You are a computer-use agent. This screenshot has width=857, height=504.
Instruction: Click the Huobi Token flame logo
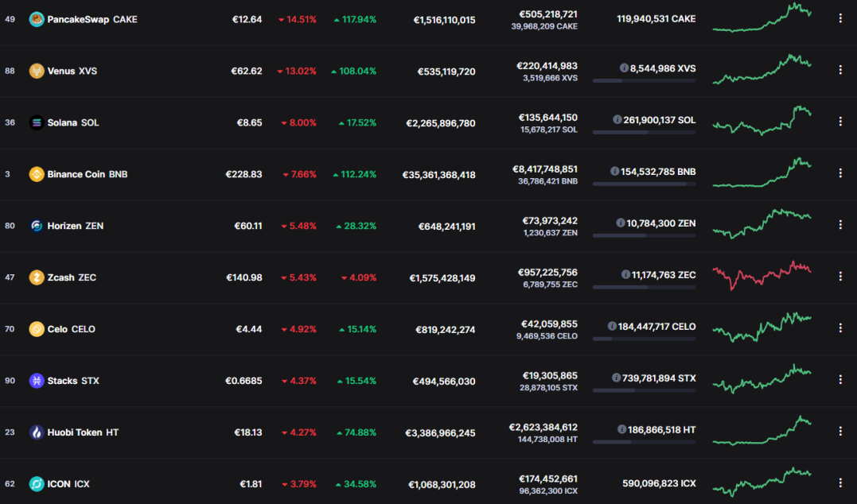[37, 432]
